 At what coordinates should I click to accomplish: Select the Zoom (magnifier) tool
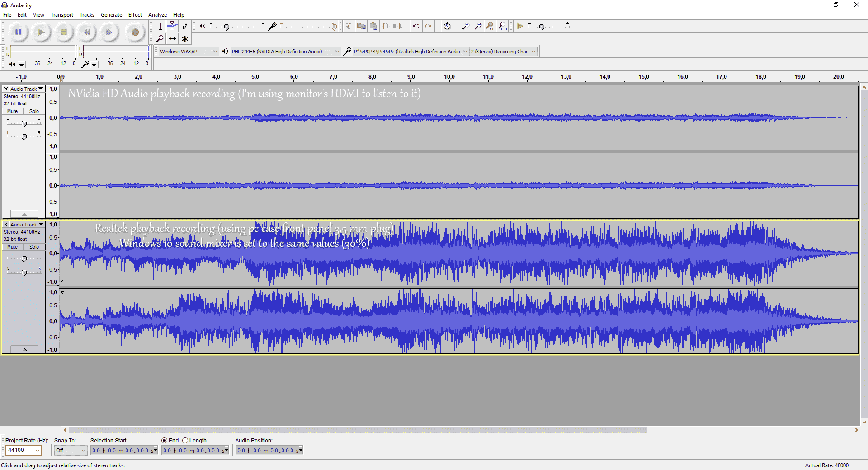(160, 39)
